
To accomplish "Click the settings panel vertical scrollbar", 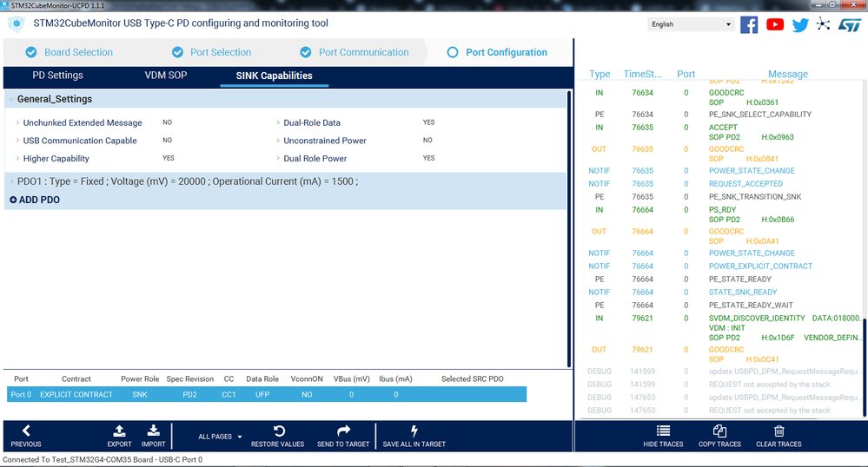I will point(568,228).
